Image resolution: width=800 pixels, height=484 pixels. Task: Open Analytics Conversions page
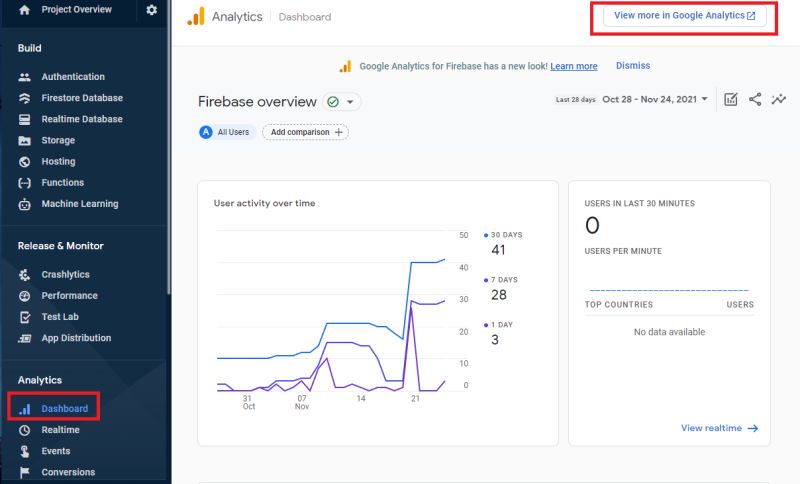pos(68,472)
